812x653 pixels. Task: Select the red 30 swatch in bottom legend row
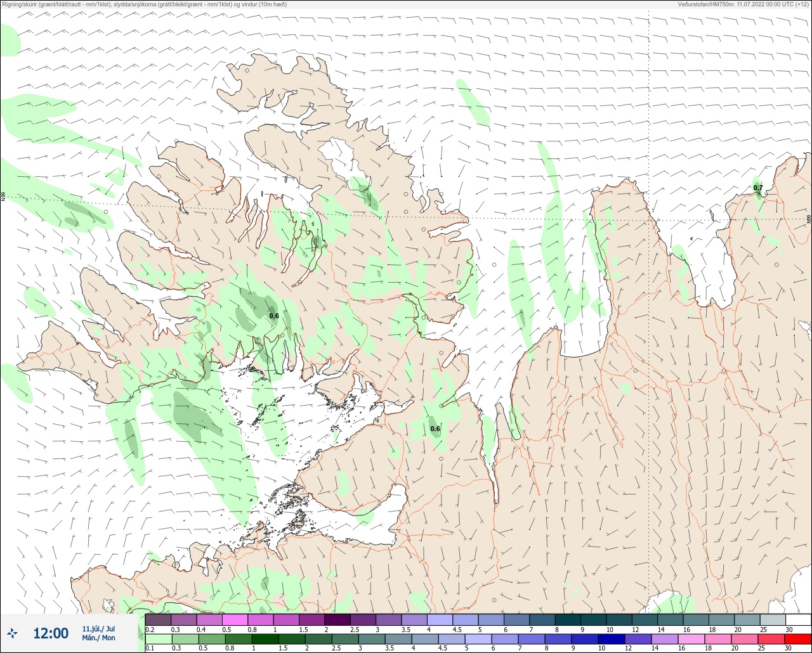(x=798, y=639)
